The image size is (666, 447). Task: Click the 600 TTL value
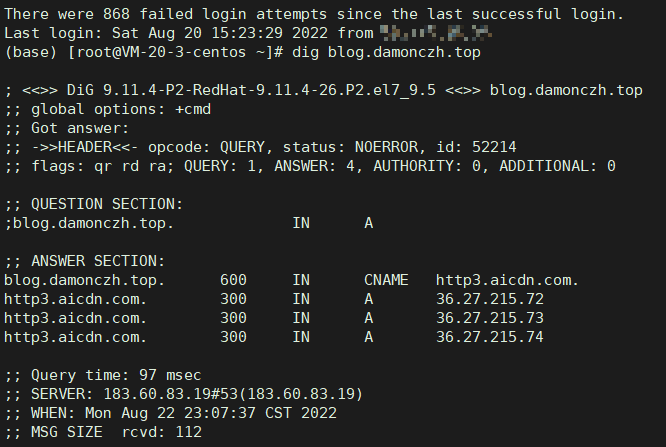[233, 280]
